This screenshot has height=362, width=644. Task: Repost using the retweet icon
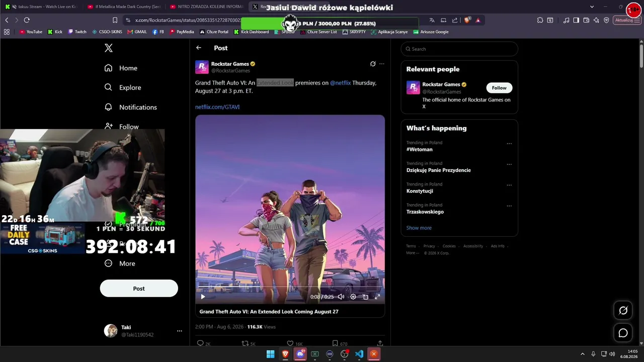point(245,343)
